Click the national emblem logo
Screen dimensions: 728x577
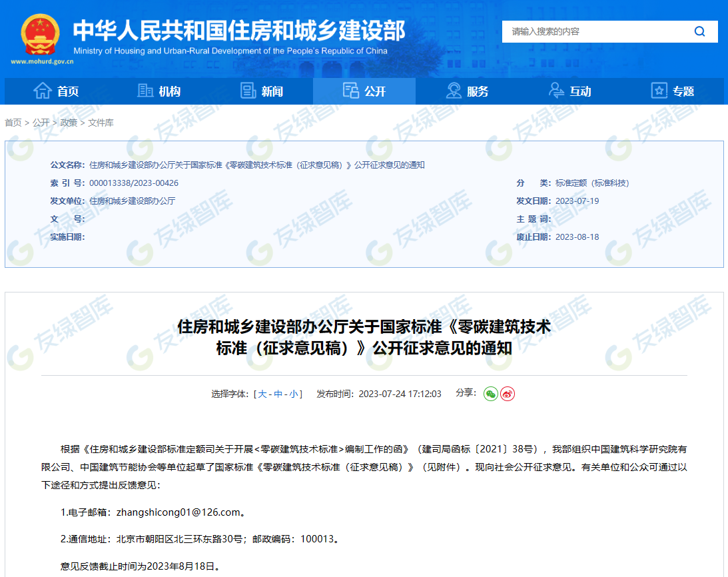pyautogui.click(x=41, y=35)
